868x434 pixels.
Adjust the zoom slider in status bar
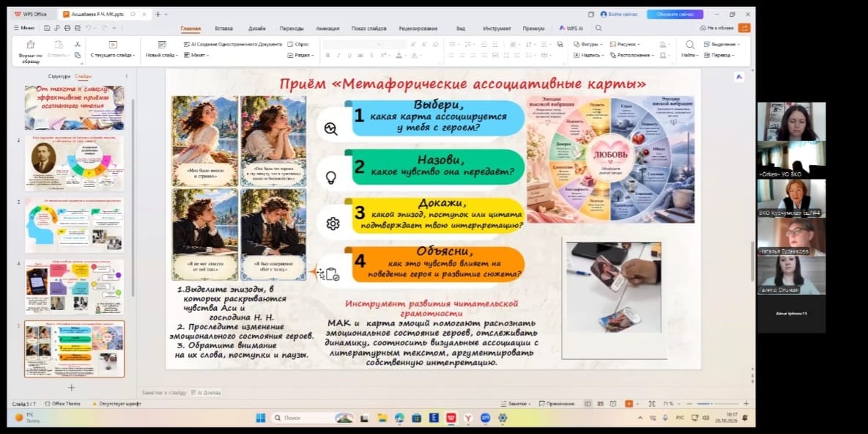[713, 403]
